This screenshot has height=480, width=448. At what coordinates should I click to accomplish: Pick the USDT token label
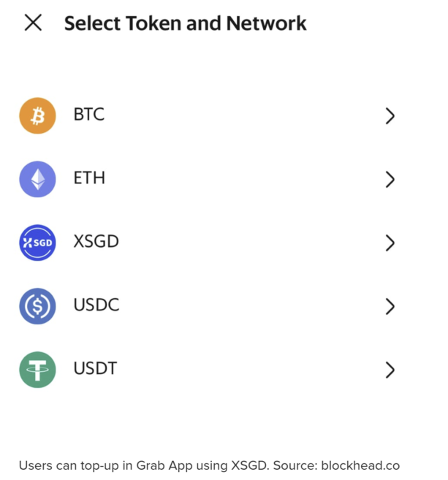(95, 369)
